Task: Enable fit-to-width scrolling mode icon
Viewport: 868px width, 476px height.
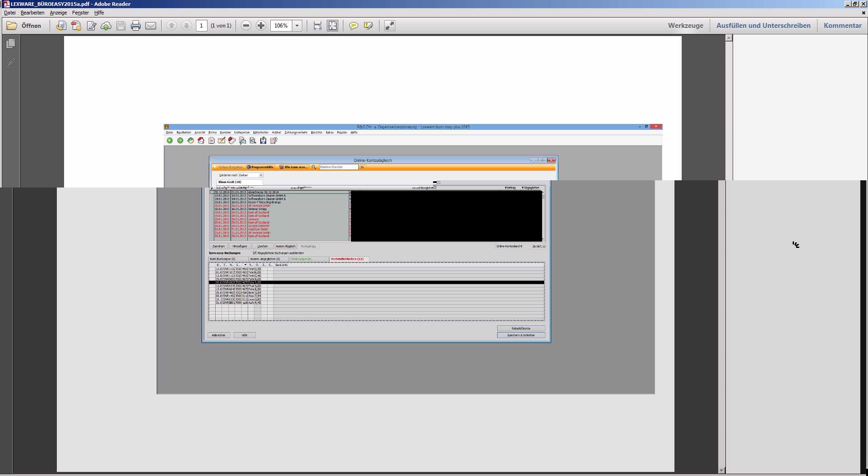Action: 318,26
